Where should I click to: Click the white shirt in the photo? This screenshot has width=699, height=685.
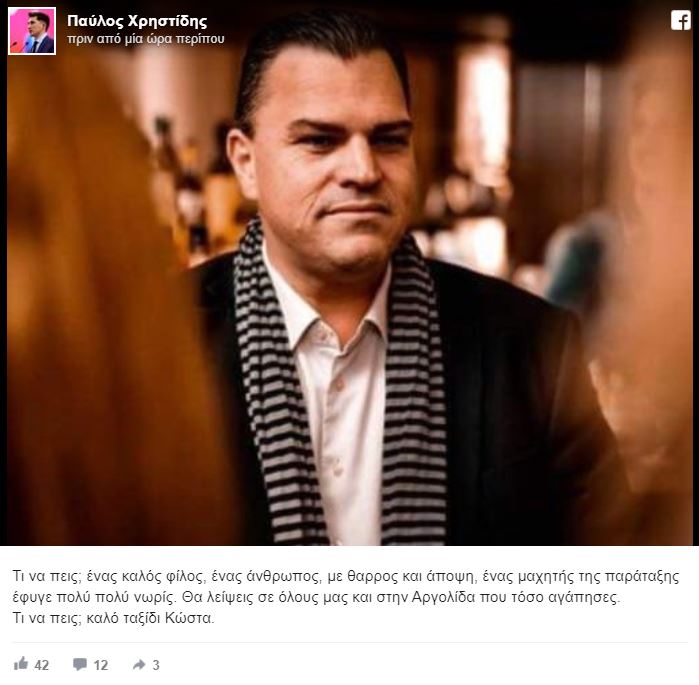[x=343, y=401]
